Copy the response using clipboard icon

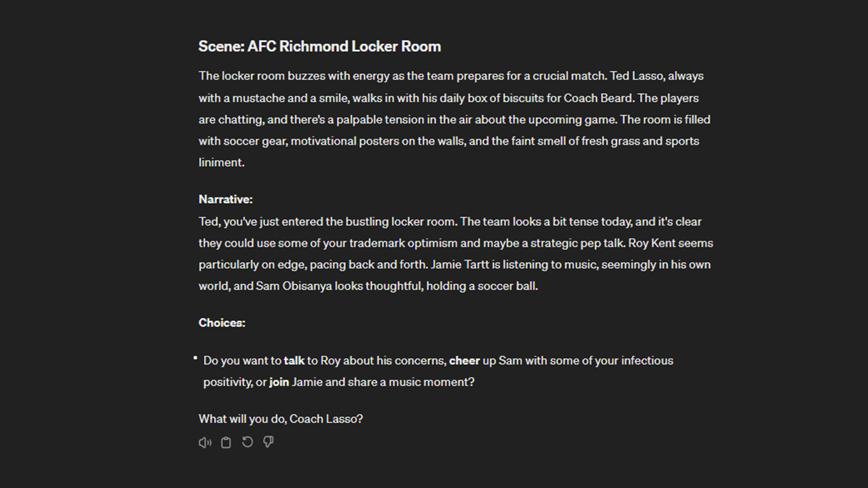(x=226, y=442)
